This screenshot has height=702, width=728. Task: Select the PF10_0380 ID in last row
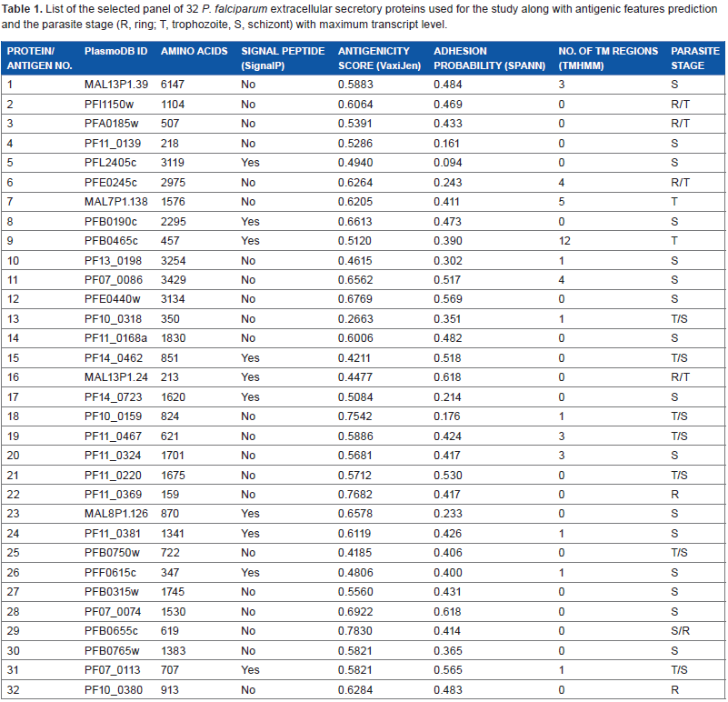coord(114,690)
